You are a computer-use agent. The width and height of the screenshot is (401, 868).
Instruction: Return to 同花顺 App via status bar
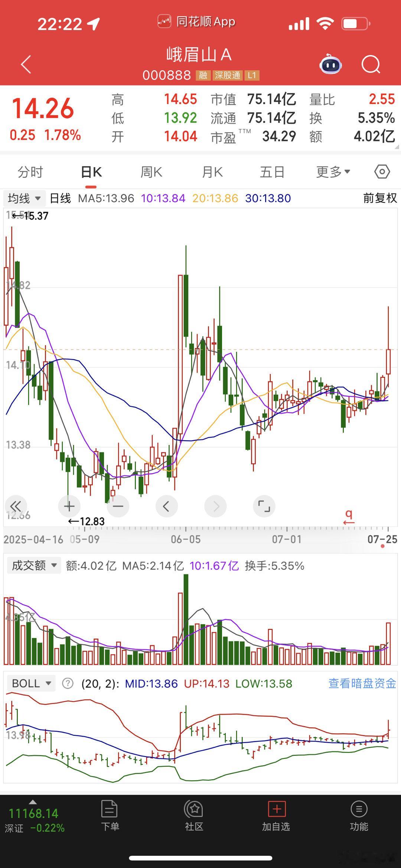tap(197, 22)
